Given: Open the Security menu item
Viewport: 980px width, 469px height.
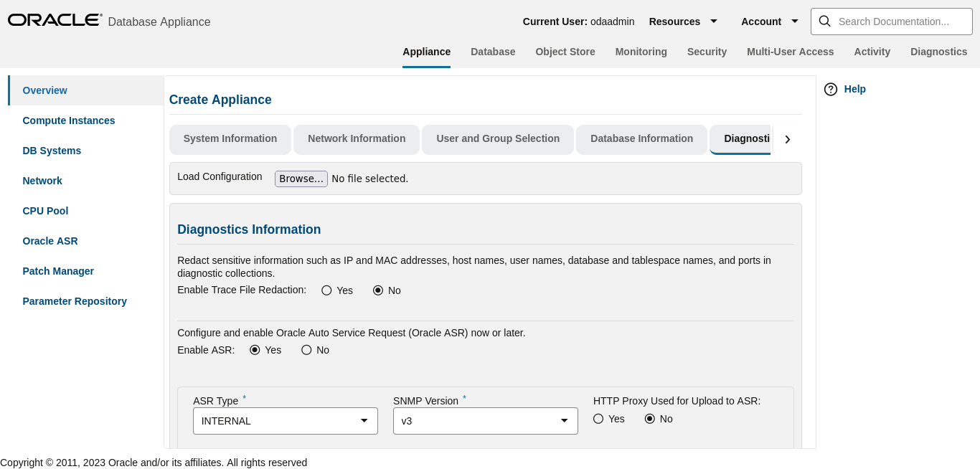Looking at the screenshot, I should pos(707,52).
